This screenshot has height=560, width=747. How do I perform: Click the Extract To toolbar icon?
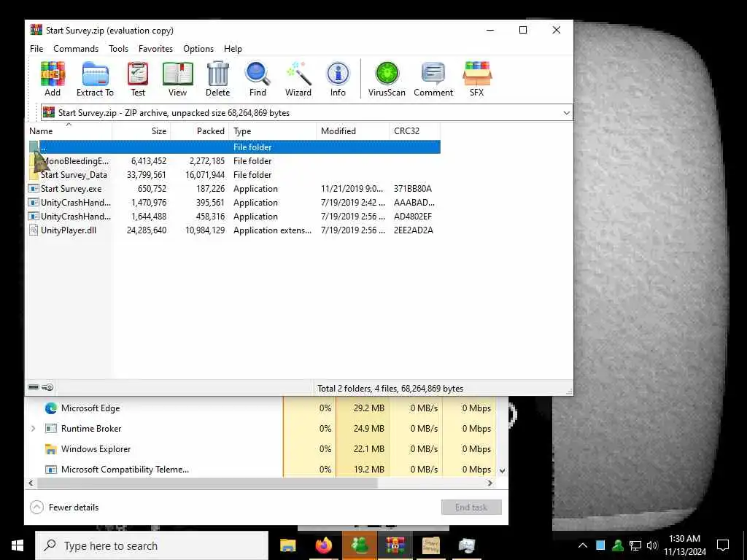[x=96, y=79]
